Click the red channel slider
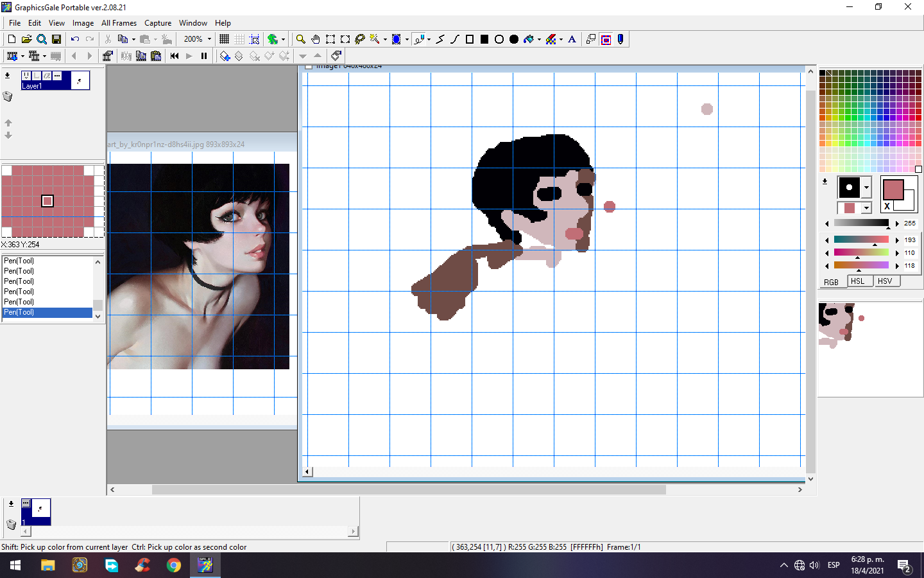The width and height of the screenshot is (924, 578). [x=861, y=240]
